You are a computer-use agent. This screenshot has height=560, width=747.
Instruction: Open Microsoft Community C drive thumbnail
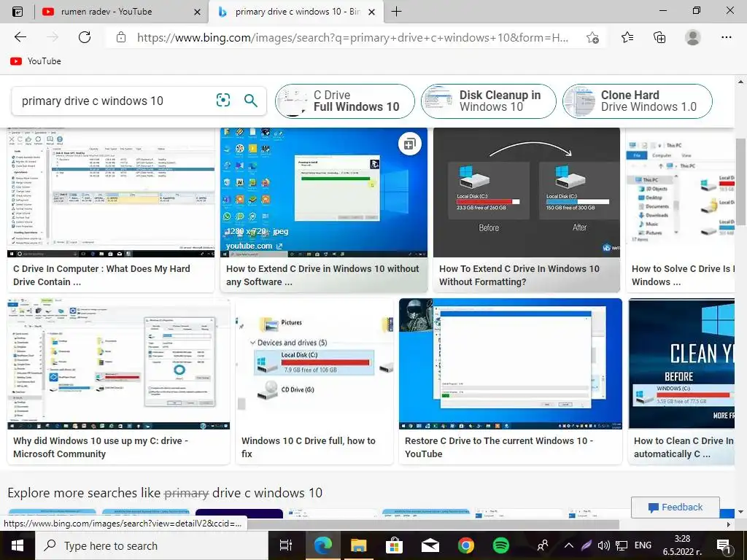pos(118,364)
